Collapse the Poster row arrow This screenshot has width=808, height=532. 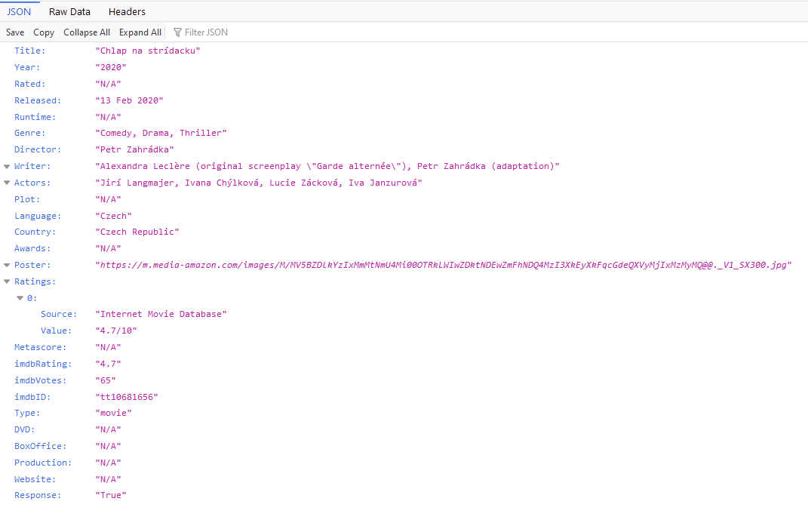pyautogui.click(x=7, y=265)
